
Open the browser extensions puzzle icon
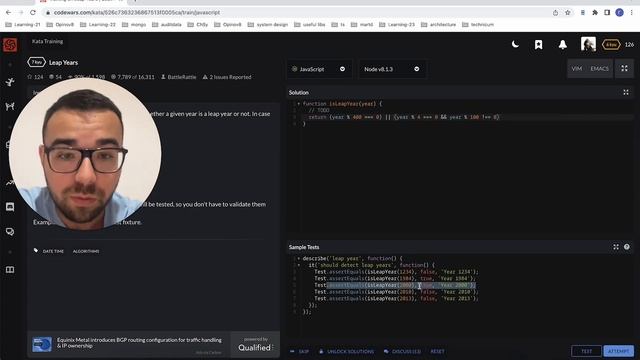(595, 13)
